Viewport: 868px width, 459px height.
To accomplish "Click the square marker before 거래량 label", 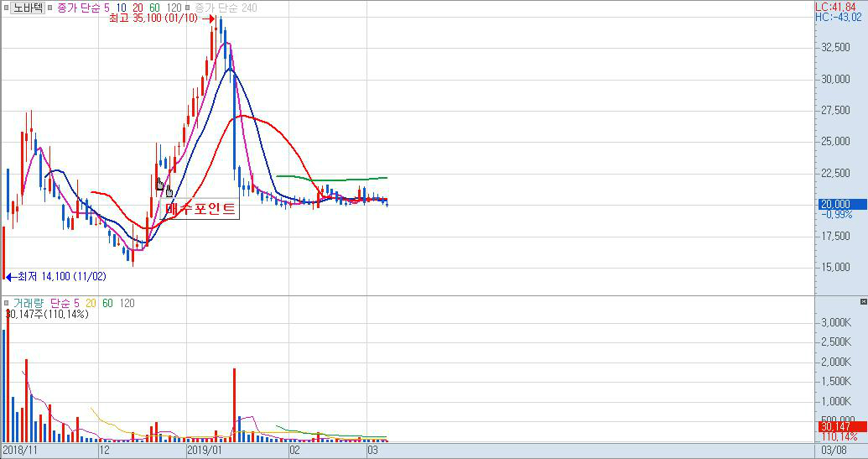I will click(x=6, y=303).
